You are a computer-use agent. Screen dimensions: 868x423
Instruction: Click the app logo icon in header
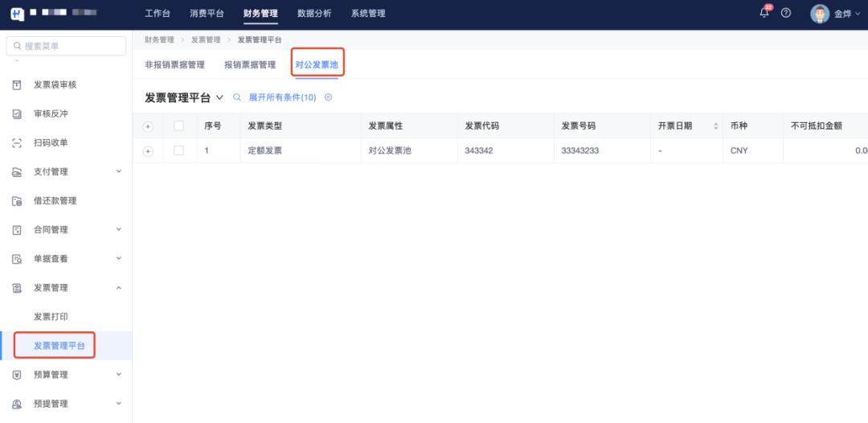(17, 14)
